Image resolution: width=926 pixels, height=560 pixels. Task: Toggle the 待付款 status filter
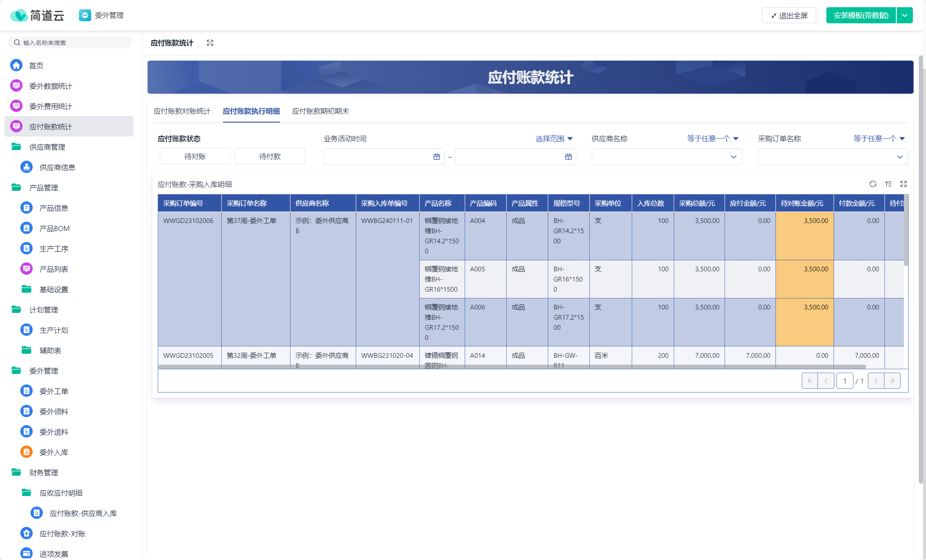pos(270,156)
